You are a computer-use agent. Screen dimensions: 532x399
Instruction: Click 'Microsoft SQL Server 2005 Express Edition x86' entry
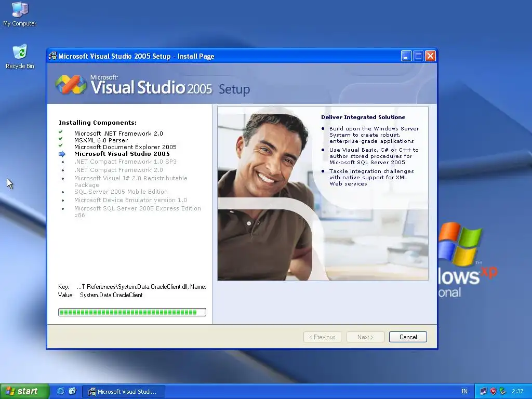(137, 212)
